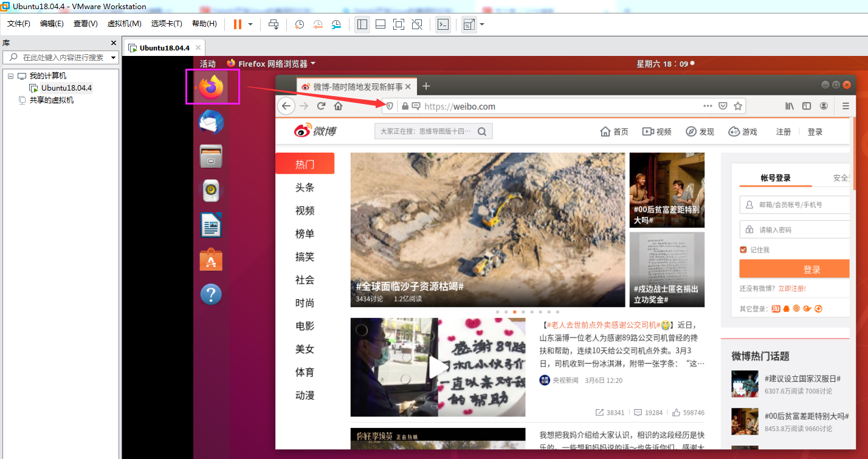Close the Ubuntu18.04.4 VM tab

[198, 47]
